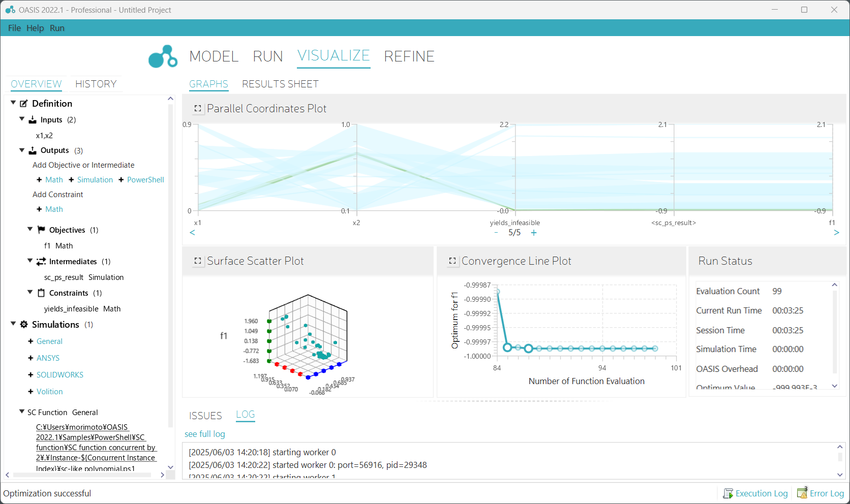This screenshot has height=504, width=850.
Task: Switch to the RESULTS SHEET tab
Action: (x=280, y=84)
